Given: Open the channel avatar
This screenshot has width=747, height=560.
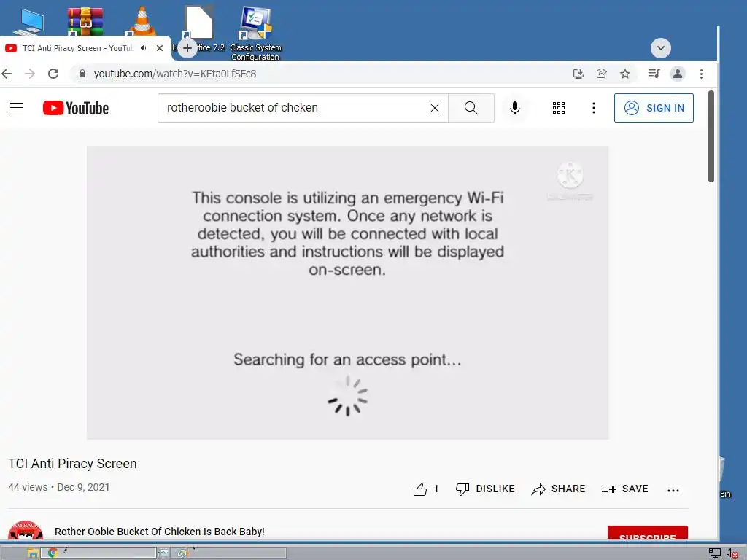Looking at the screenshot, I should click(26, 530).
